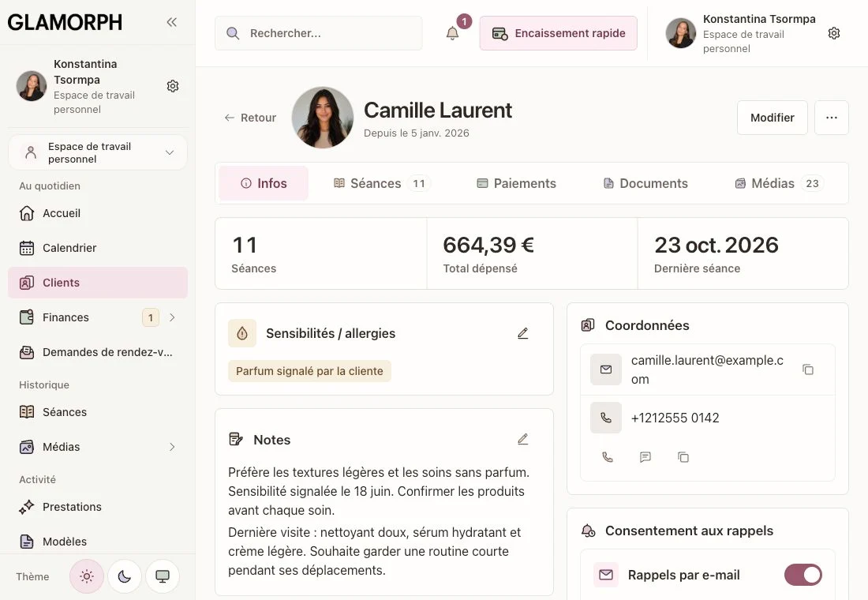Open Prestations in sidebar
Viewport: 868px width, 600px height.
click(x=97, y=507)
